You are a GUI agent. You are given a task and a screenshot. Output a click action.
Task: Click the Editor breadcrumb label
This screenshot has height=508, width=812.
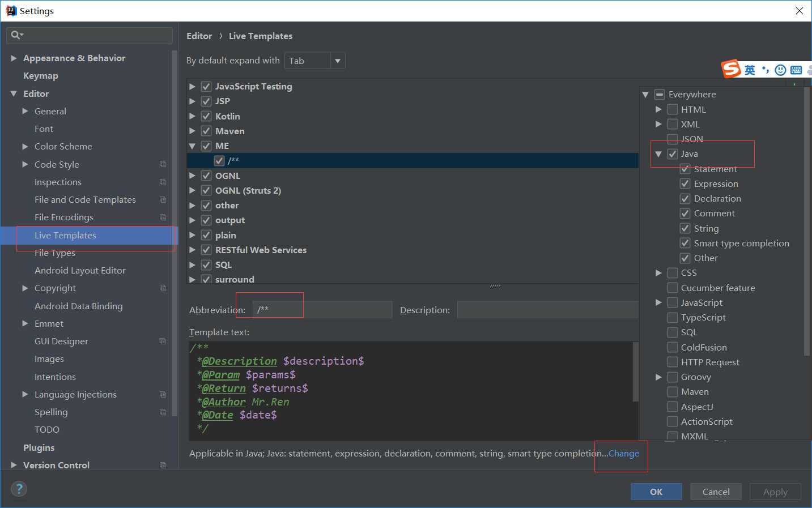(x=199, y=36)
